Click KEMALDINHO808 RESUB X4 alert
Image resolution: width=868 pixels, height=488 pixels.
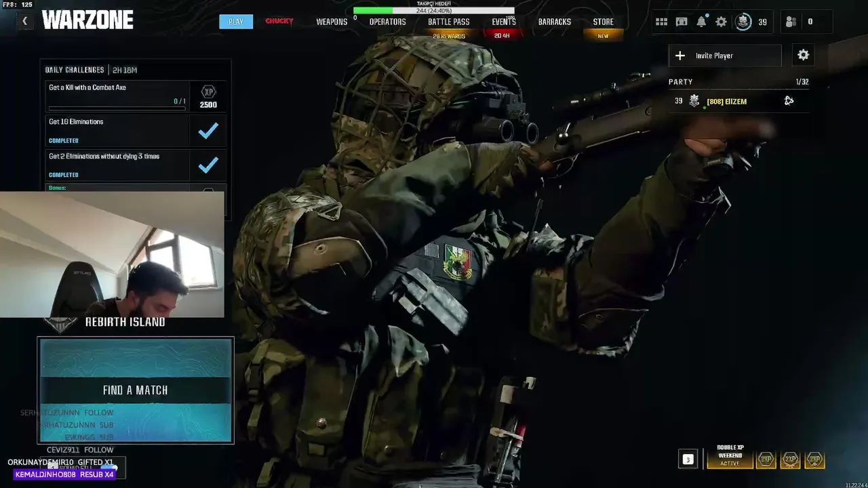pyautogui.click(x=64, y=474)
